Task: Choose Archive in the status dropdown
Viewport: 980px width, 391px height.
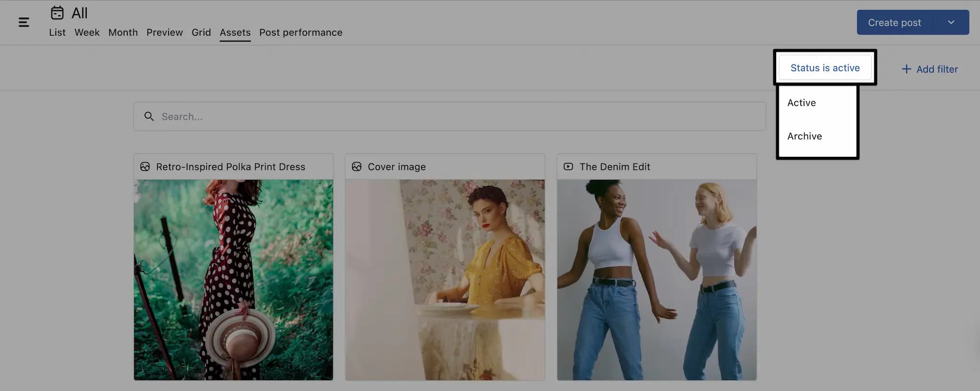Action: (805, 136)
